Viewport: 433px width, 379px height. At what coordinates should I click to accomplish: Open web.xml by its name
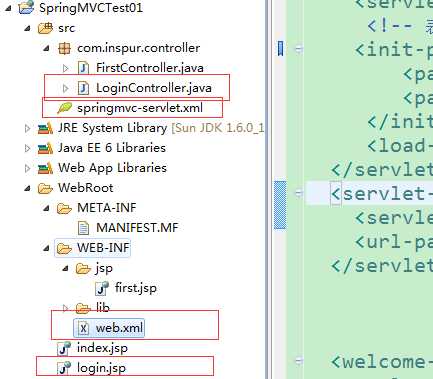point(119,328)
